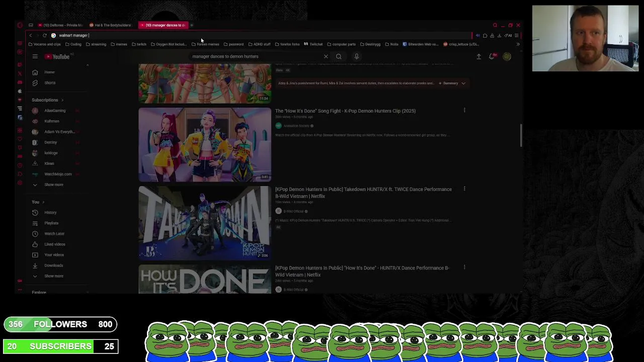The image size is (644, 362).
Task: Switch to the Deftones browser tab
Action: [x=60, y=25]
